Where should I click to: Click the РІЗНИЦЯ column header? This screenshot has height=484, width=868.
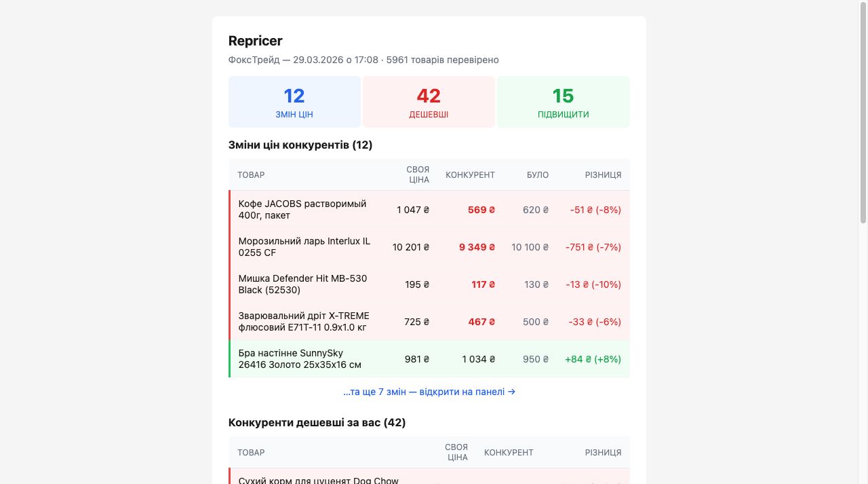click(602, 174)
